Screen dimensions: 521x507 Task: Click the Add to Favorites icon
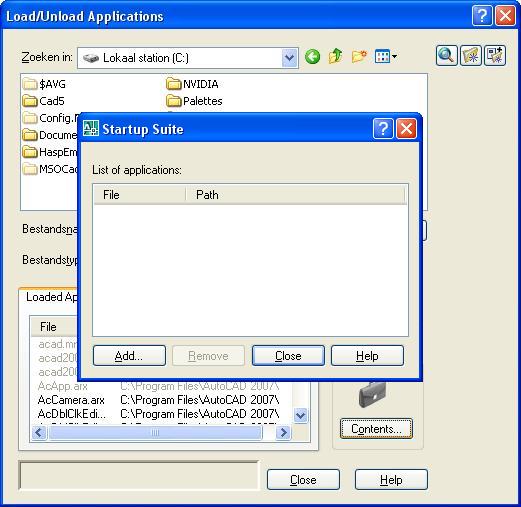point(495,55)
